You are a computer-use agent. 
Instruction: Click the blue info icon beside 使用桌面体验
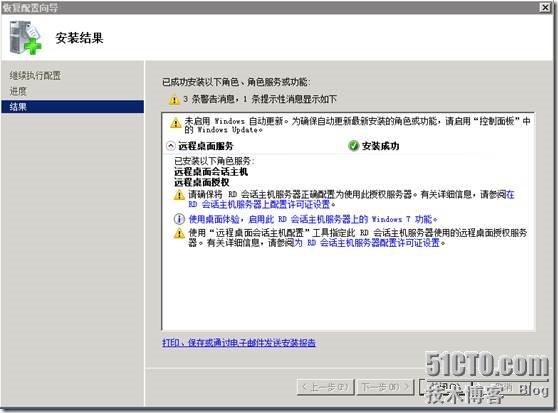tap(179, 219)
